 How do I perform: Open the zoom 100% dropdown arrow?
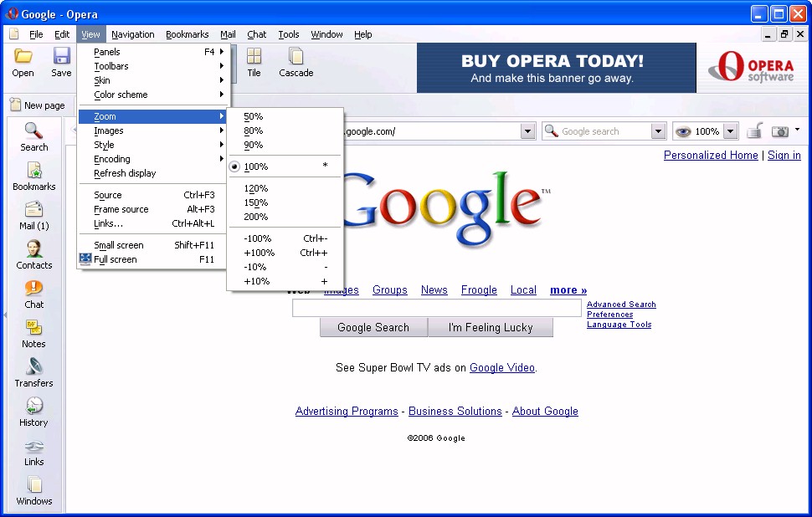(x=730, y=131)
